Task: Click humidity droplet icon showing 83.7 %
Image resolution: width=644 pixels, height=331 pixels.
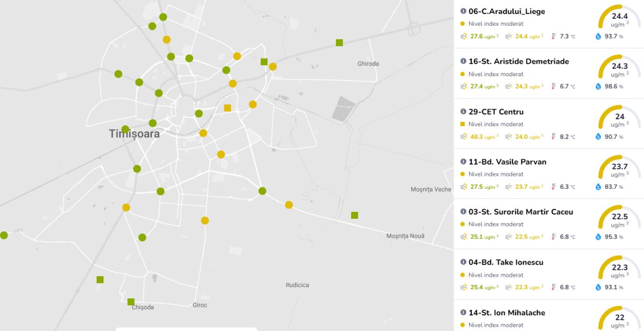Action: 598,187
